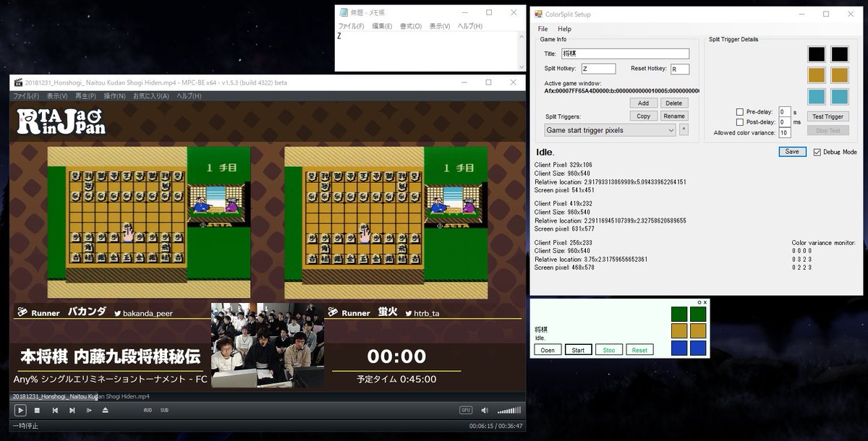Open MPC-BE 表示(V) menu

pyautogui.click(x=57, y=95)
